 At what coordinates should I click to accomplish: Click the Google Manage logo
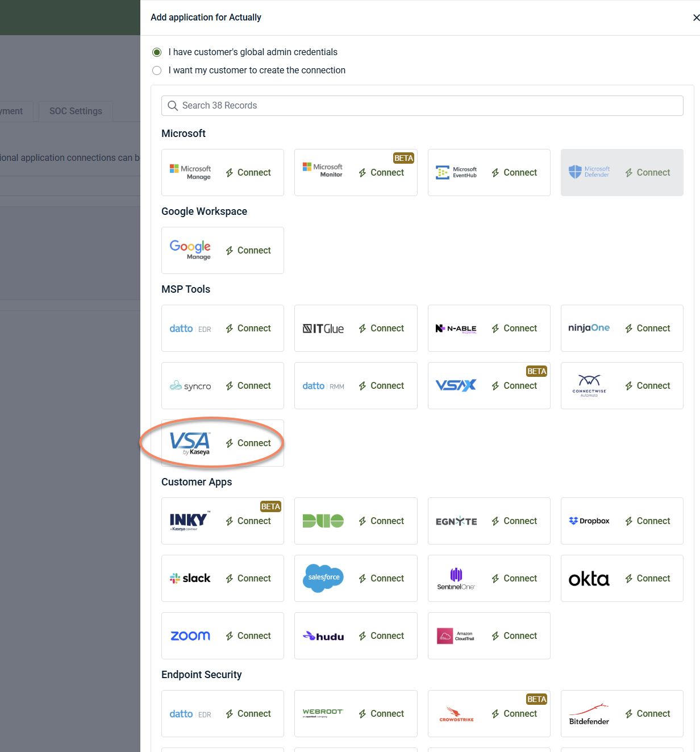coord(190,250)
